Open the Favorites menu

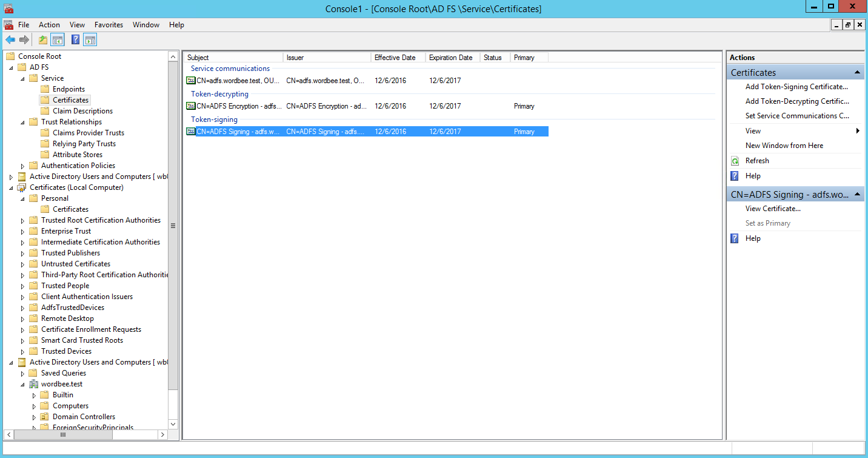pos(109,25)
